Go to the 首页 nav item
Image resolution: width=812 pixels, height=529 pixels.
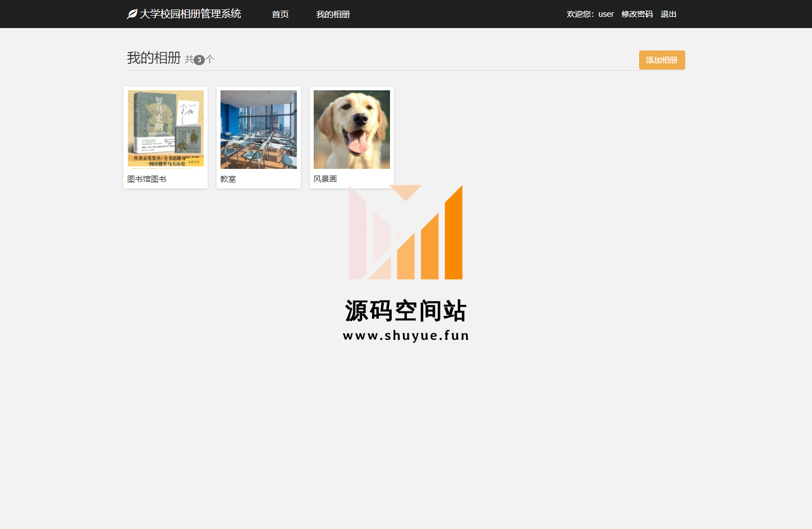pyautogui.click(x=281, y=14)
